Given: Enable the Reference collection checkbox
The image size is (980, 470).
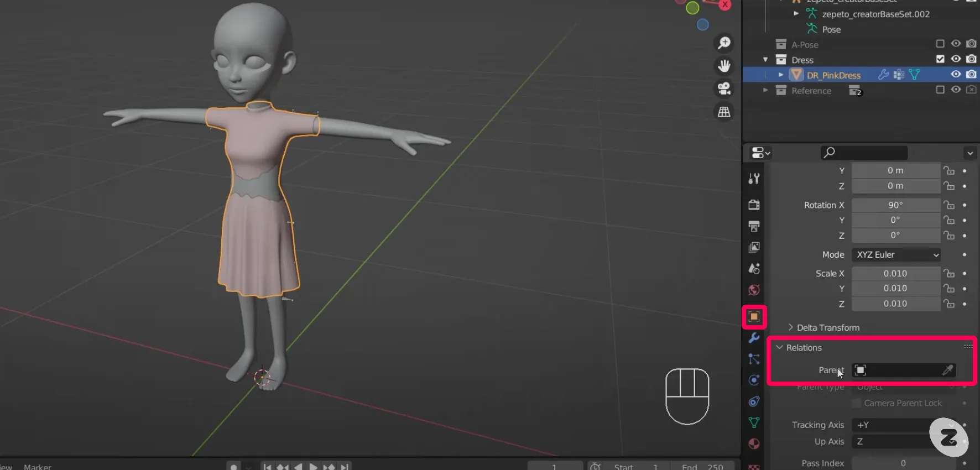Looking at the screenshot, I should [x=940, y=90].
